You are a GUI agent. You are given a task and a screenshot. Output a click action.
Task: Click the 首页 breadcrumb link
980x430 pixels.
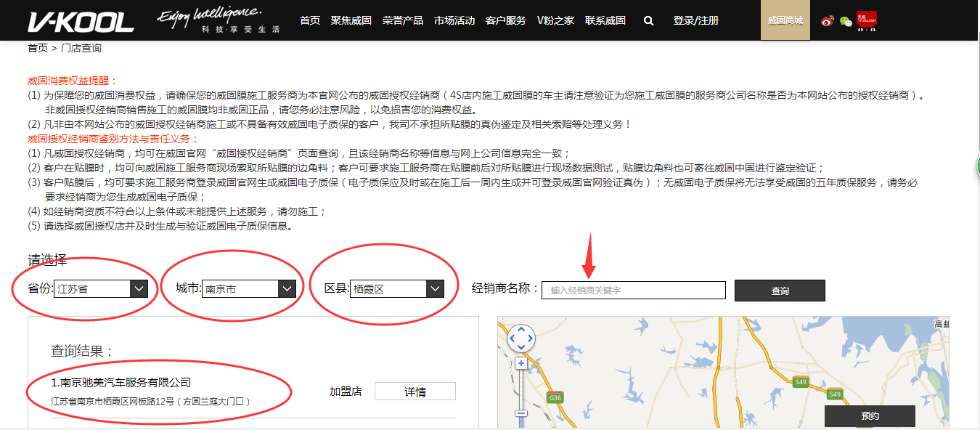coord(38,48)
